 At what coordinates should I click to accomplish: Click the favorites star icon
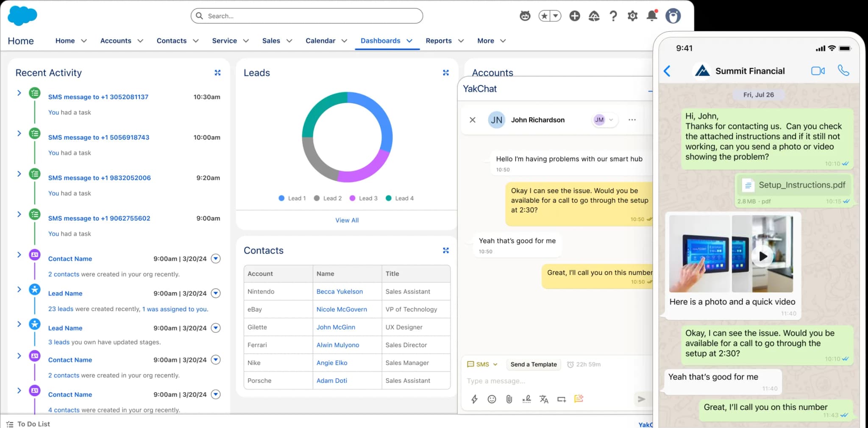(x=544, y=16)
